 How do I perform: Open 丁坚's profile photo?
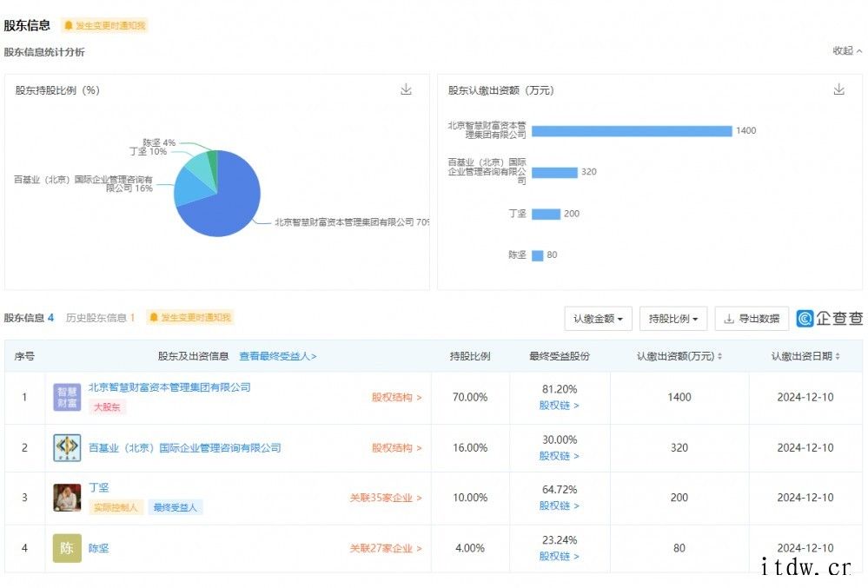point(67,498)
